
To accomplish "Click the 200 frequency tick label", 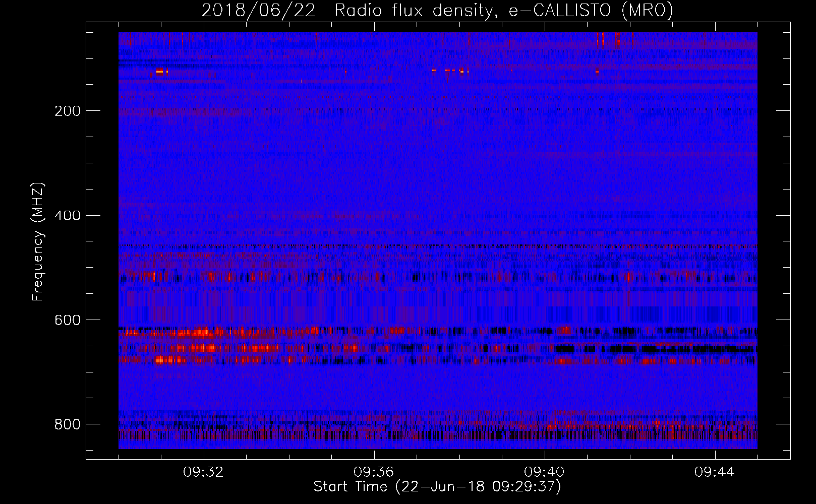I will 68,111.
